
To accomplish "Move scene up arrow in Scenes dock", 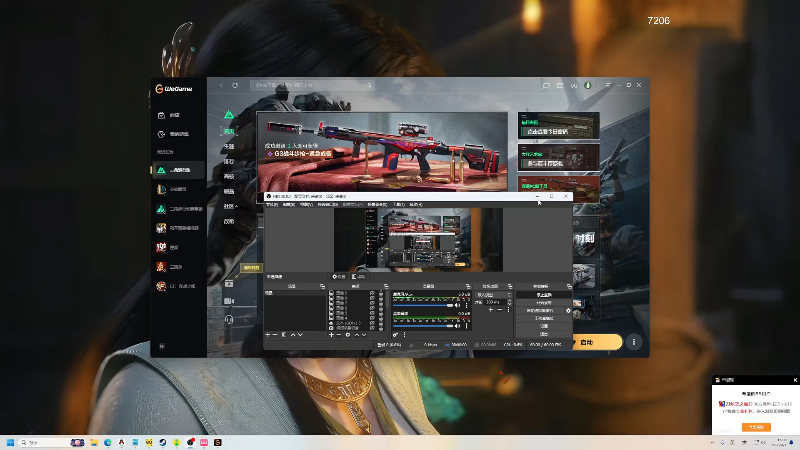I will (x=293, y=335).
